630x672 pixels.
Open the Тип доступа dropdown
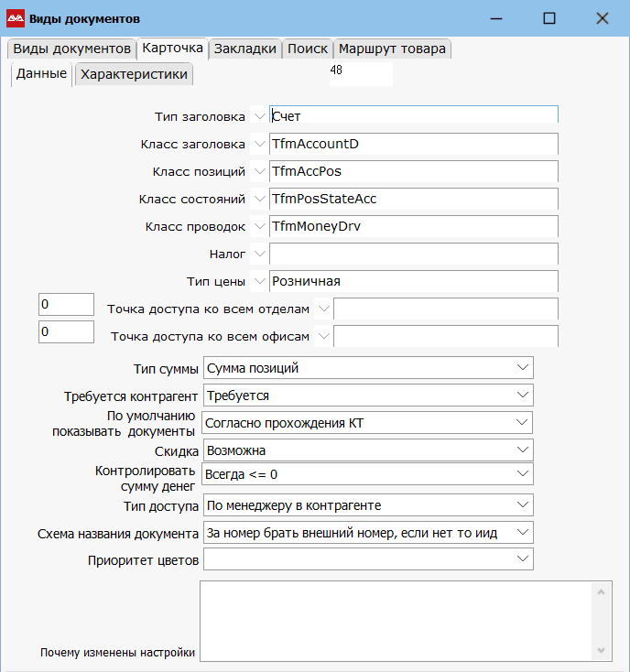tap(523, 505)
